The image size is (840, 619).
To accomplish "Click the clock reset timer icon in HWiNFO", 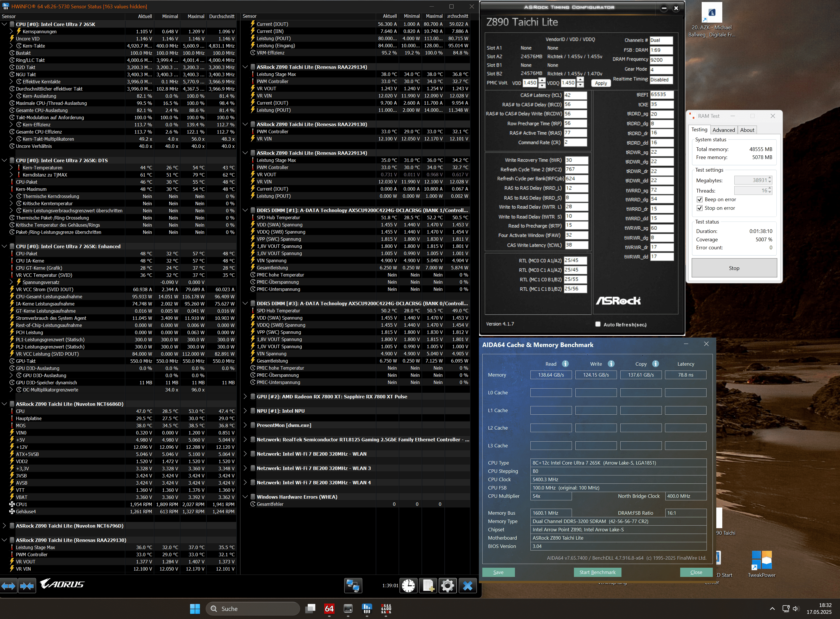I will [408, 586].
